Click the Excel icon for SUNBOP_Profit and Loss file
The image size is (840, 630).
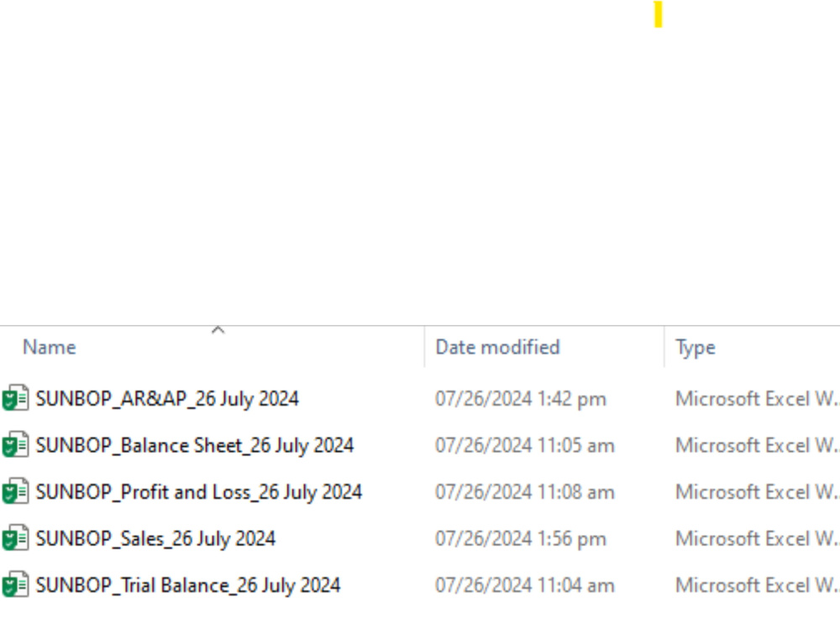pyautogui.click(x=15, y=491)
